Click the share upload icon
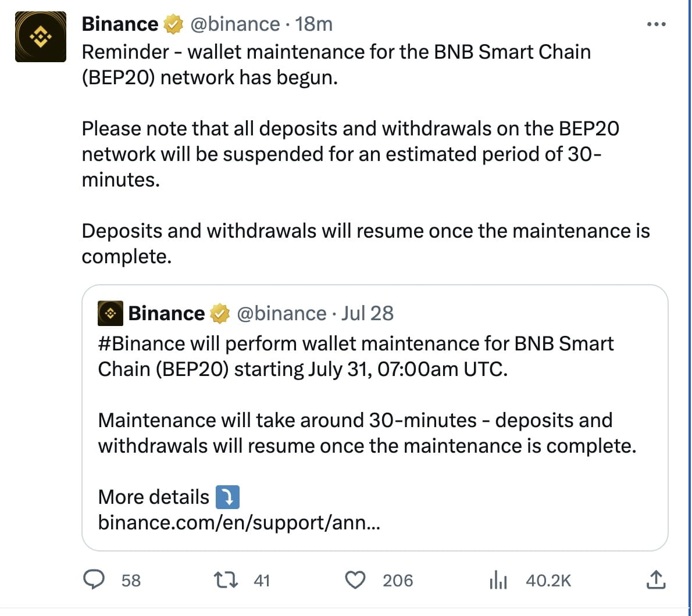The height and width of the screenshot is (616, 692). [657, 579]
